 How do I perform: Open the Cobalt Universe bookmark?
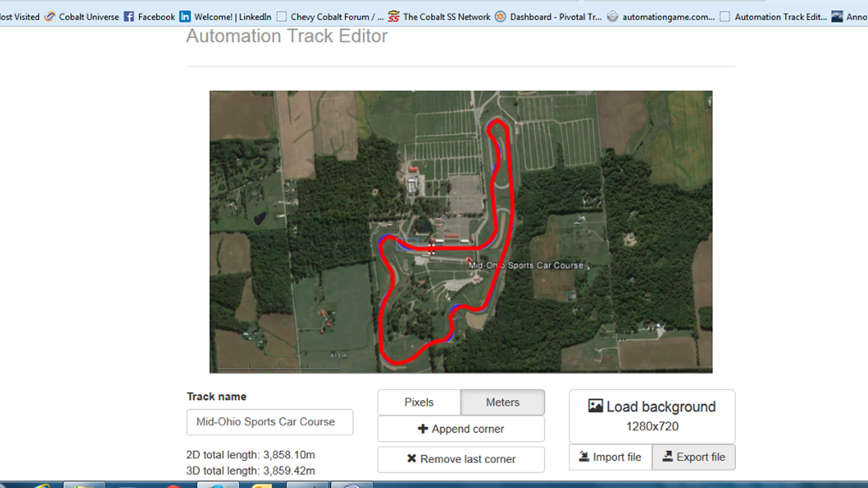[x=81, y=16]
